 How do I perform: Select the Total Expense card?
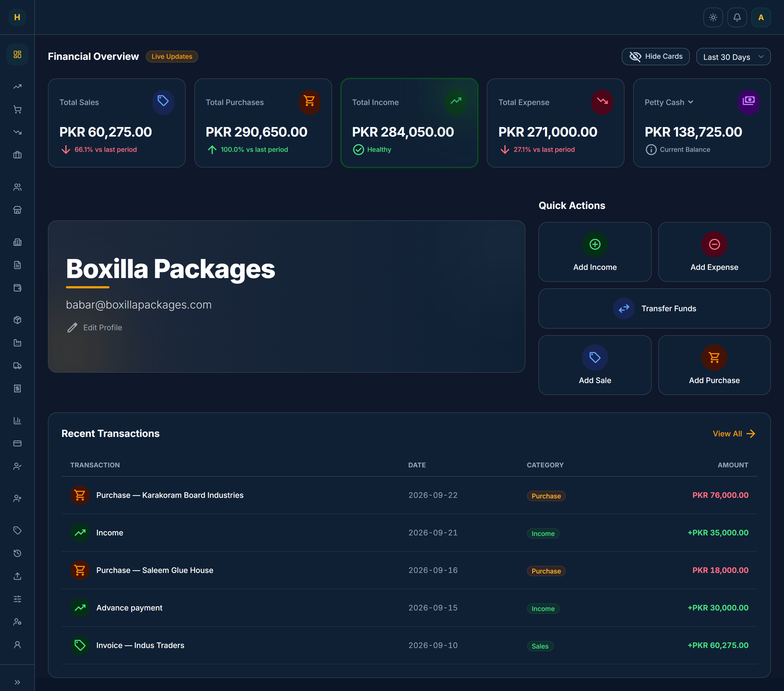click(555, 123)
